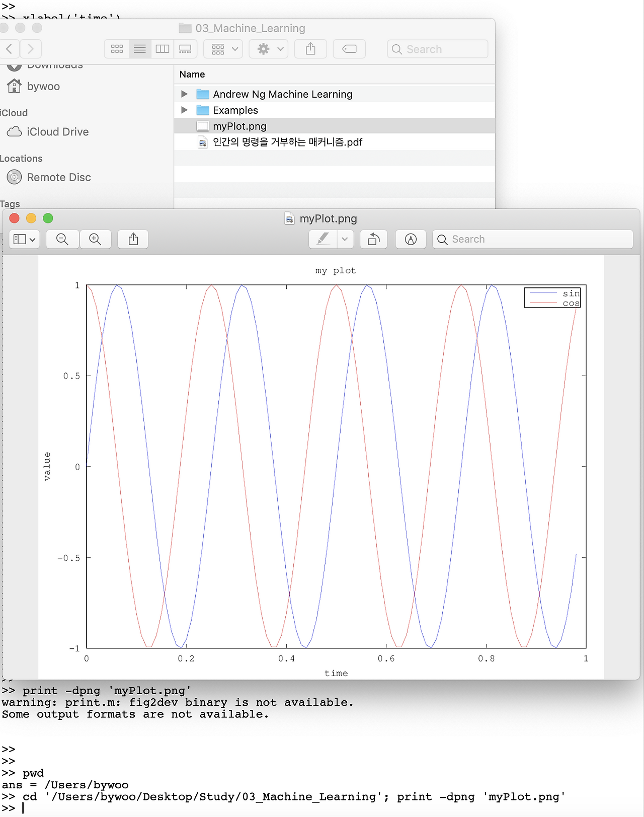Rotate the image in Preview

click(x=374, y=239)
